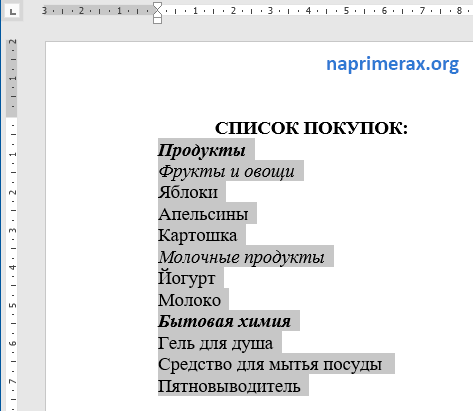Click on the word Апельсины
473x411 pixels.
[203, 214]
